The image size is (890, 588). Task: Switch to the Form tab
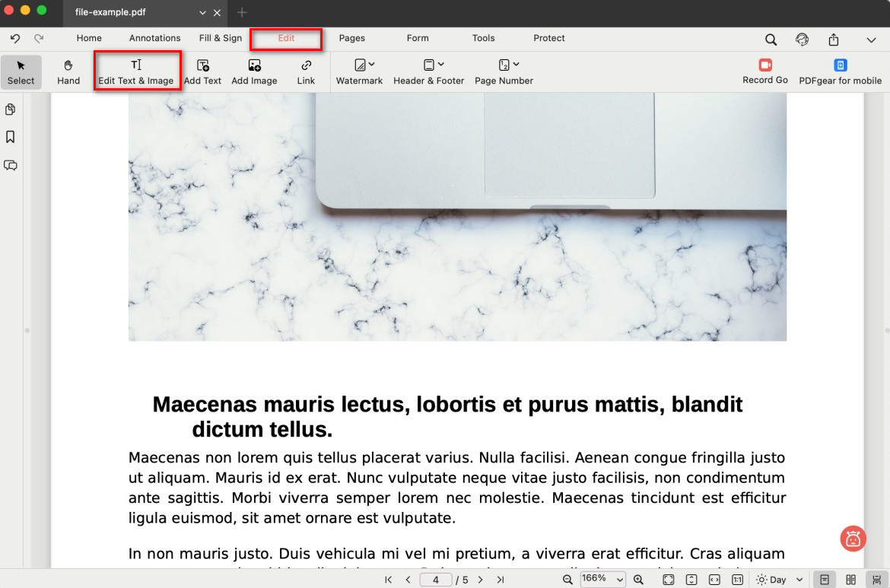418,38
